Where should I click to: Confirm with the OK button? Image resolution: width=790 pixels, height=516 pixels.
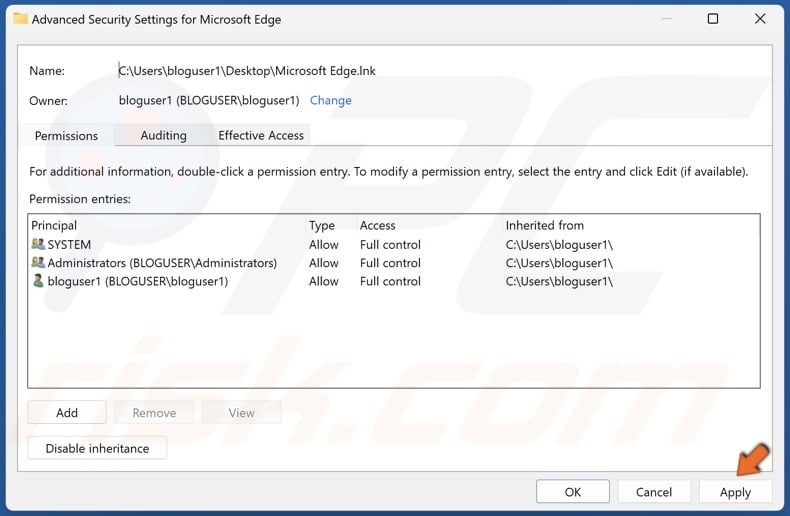pos(573,492)
